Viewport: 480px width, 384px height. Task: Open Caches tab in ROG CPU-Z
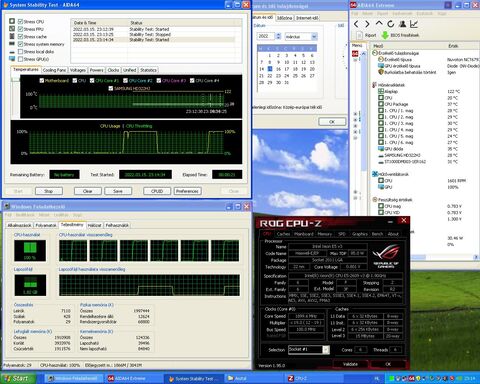tap(283, 234)
